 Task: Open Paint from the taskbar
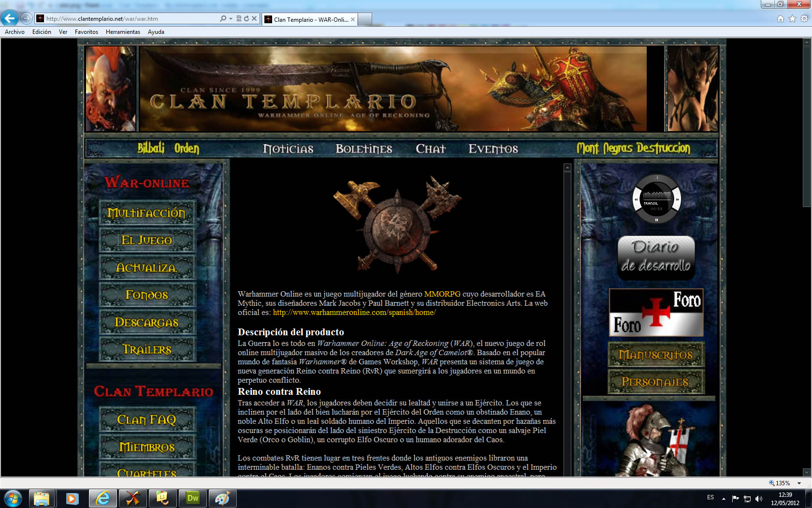[222, 498]
